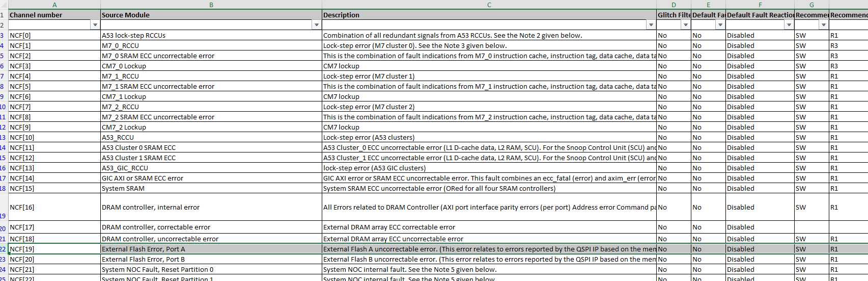Click the 'SW' cell in NCF[16] row
This screenshot has width=868, height=281.
click(811, 207)
